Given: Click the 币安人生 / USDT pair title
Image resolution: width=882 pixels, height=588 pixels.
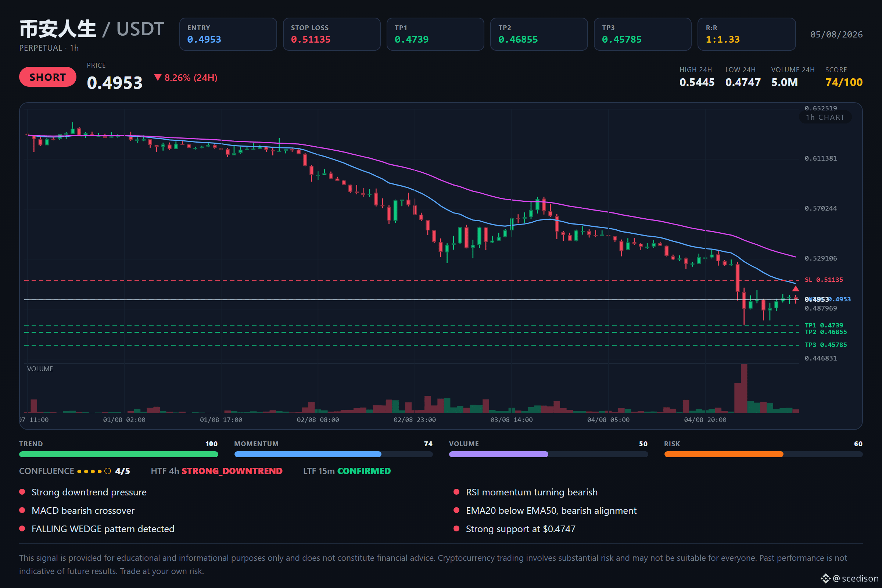Looking at the screenshot, I should click(x=92, y=29).
